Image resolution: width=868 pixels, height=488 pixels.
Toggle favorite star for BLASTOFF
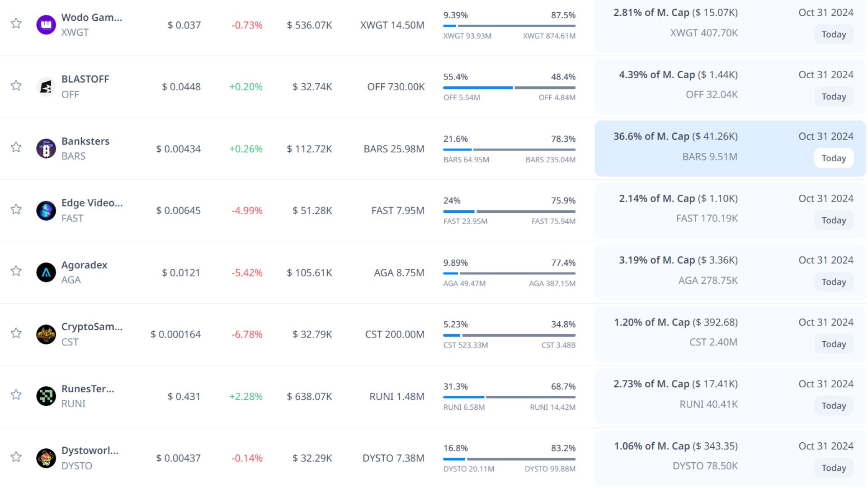[16, 85]
